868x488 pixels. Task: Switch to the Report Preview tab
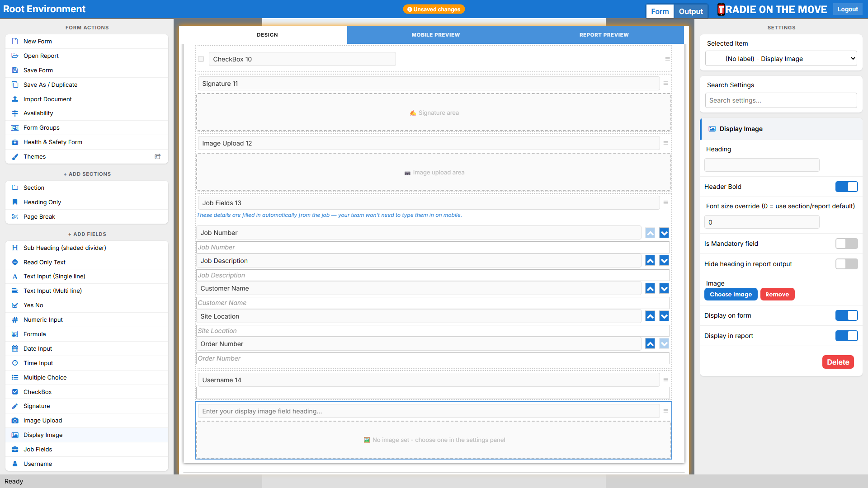coord(604,35)
